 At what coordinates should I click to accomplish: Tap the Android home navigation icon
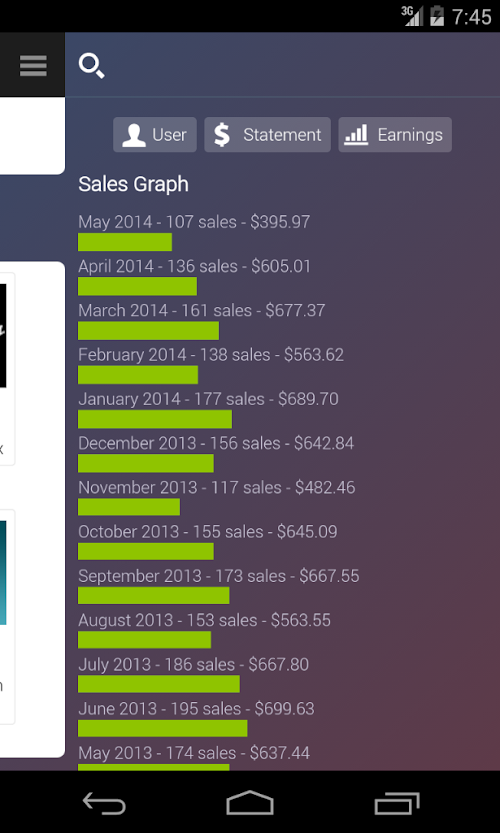click(250, 803)
